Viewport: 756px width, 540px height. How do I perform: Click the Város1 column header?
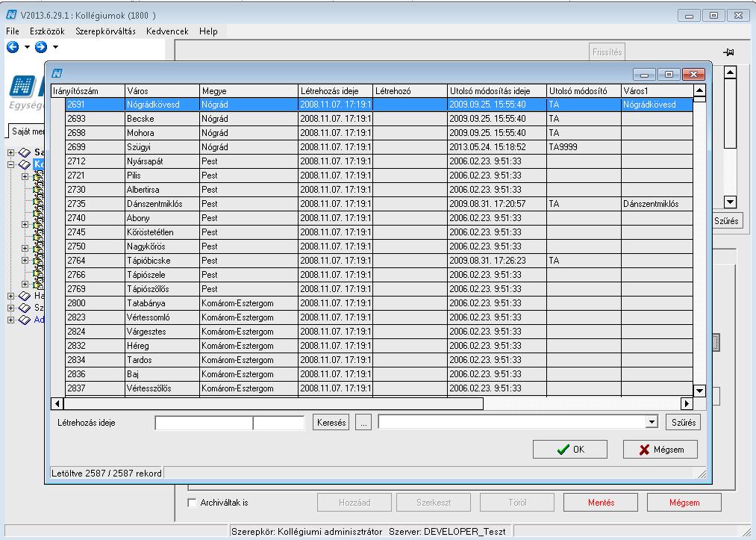tap(657, 90)
